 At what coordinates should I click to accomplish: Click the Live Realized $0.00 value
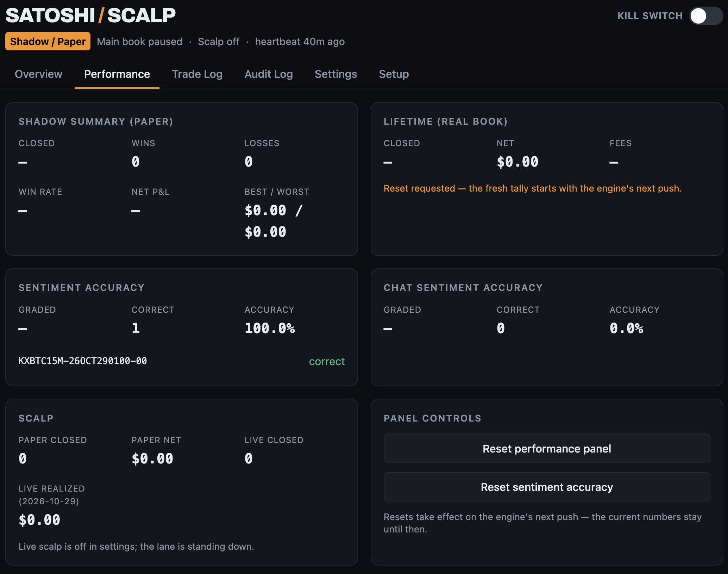point(39,520)
